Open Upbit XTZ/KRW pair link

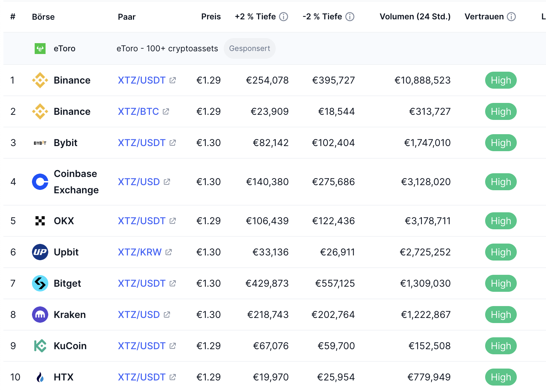[140, 252]
